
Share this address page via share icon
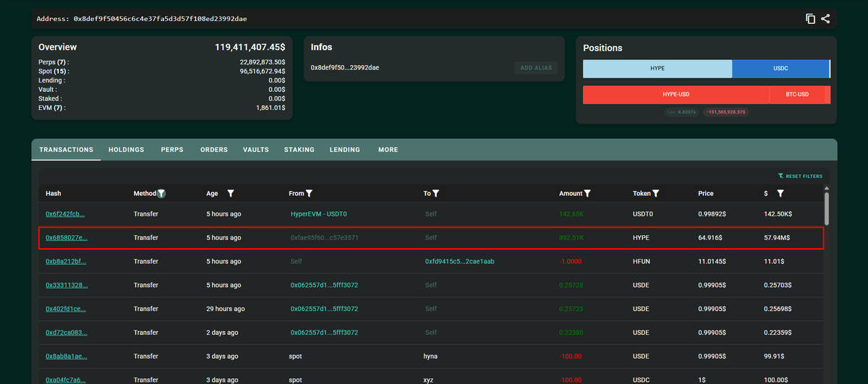tap(825, 19)
